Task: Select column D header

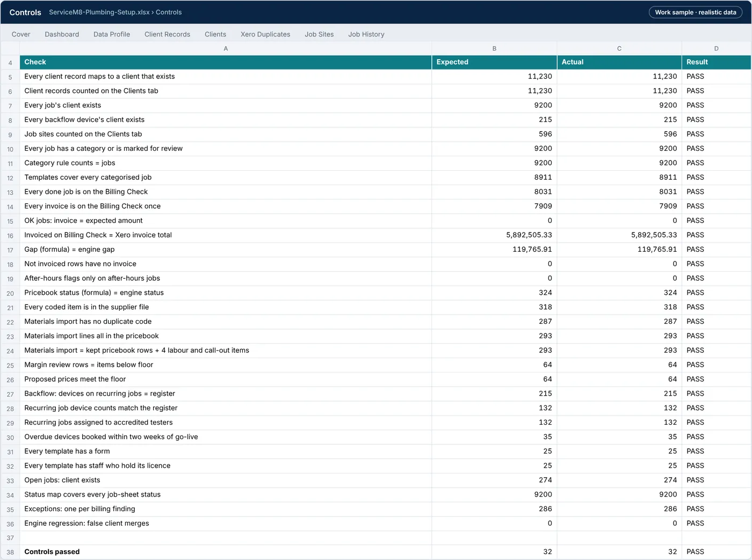Action: point(717,48)
